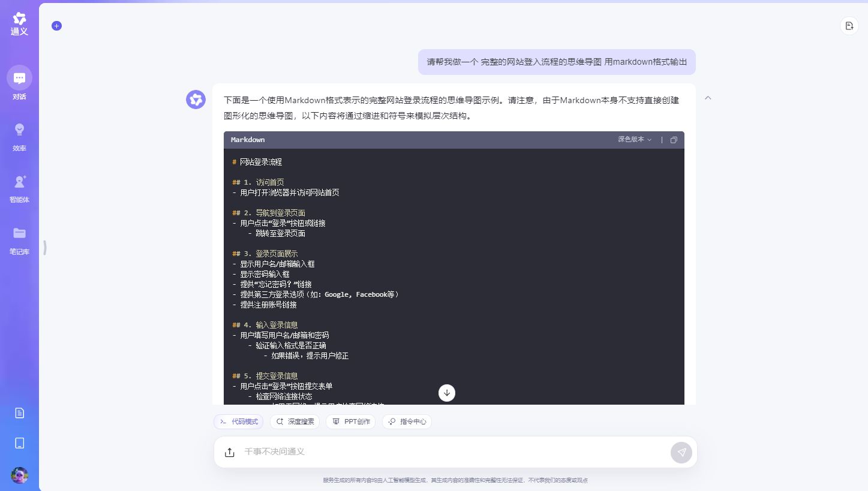Open the 笔记库 folder section
The width and height of the screenshot is (868, 491).
pyautogui.click(x=19, y=240)
